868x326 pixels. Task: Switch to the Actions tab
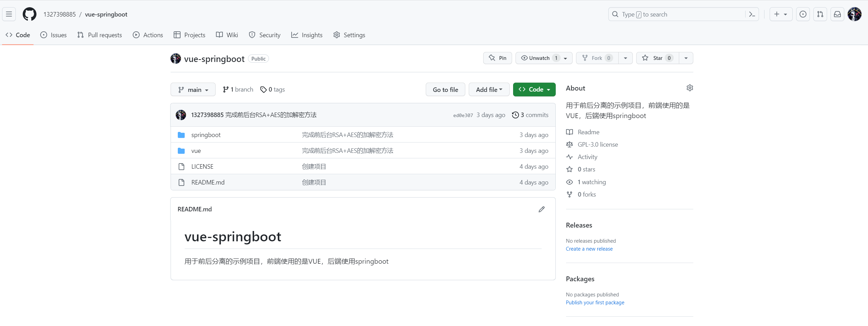point(148,35)
